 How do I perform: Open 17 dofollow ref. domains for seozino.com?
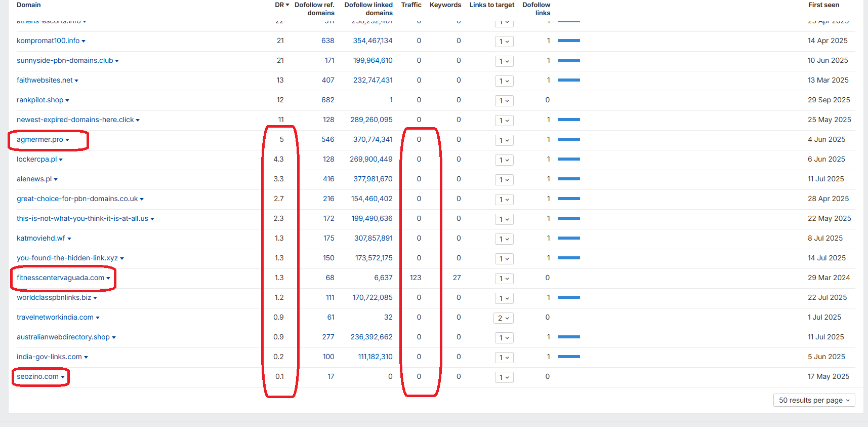(331, 376)
